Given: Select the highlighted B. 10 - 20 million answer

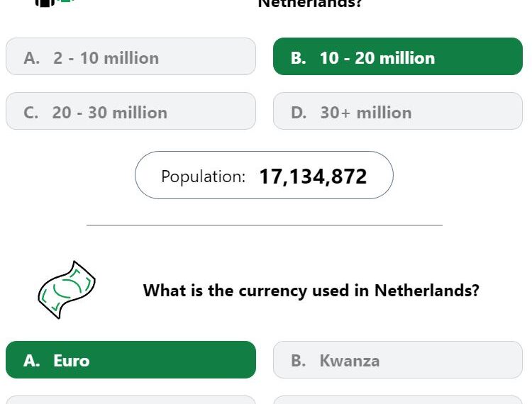Looking at the screenshot, I should point(398,56).
